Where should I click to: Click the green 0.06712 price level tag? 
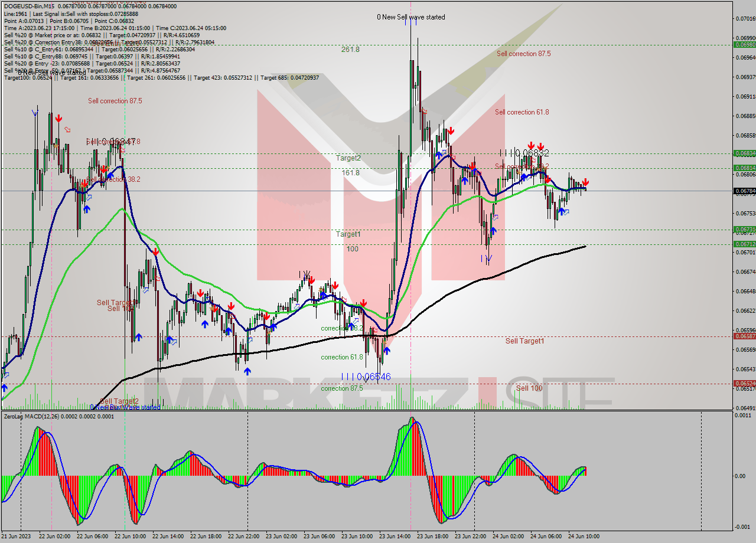tap(744, 244)
